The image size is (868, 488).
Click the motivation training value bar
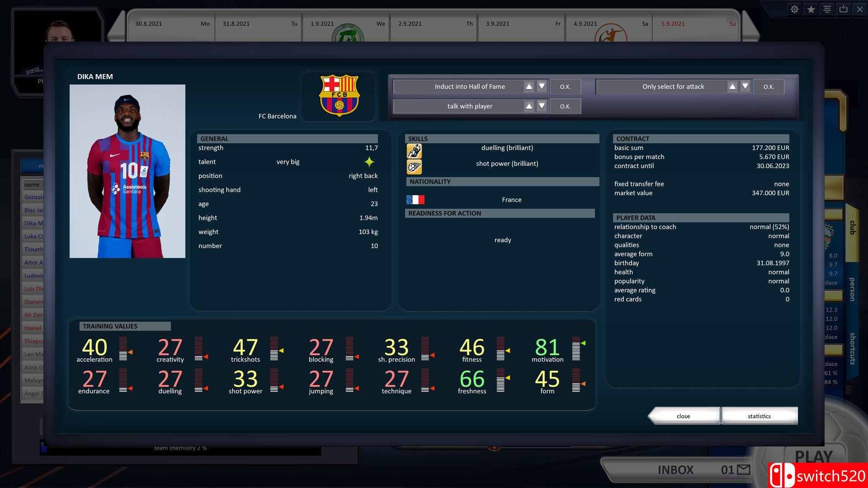coord(576,348)
